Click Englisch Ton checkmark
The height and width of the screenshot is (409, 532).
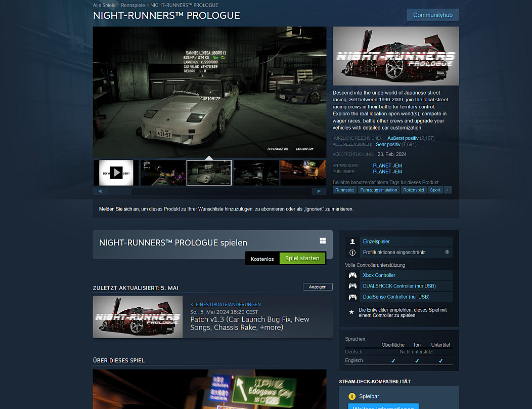tap(417, 361)
